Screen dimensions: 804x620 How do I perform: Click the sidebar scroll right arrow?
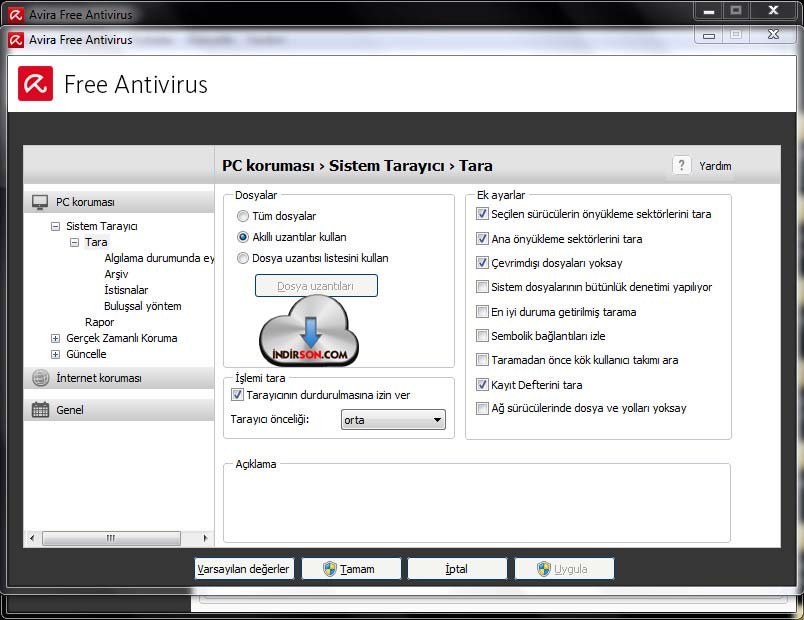[x=205, y=538]
